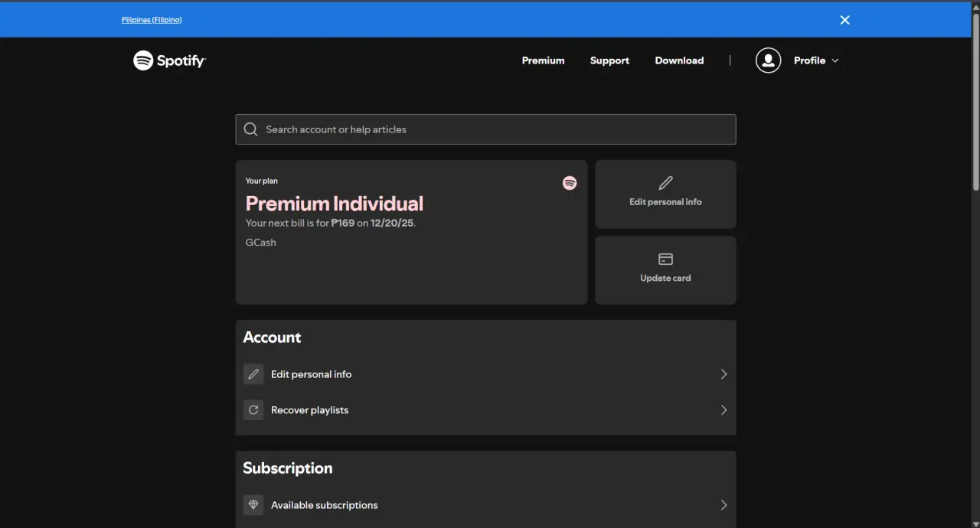This screenshot has width=980, height=528.
Task: Click the pink Spotify badge on plan card
Action: (570, 183)
